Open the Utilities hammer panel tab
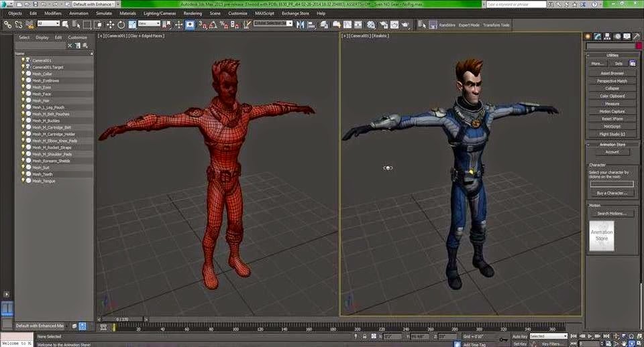Image resolution: width=644 pixels, height=347 pixels. (636, 36)
